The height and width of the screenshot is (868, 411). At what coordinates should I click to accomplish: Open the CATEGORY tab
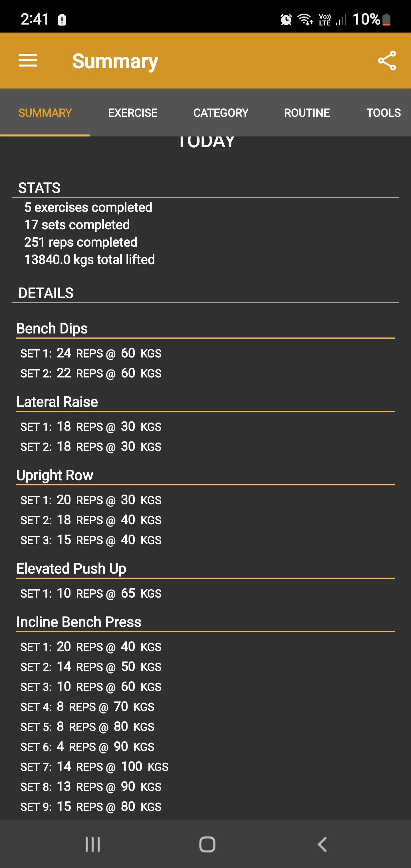point(221,112)
